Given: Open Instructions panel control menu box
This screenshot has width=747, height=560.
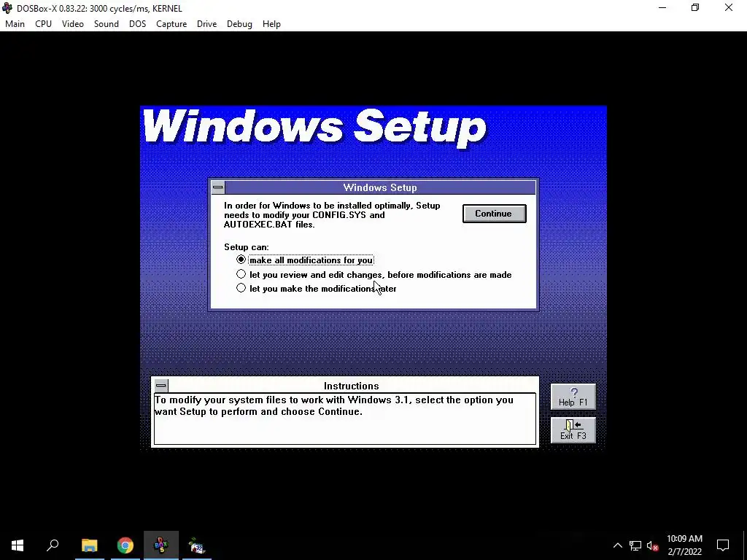Looking at the screenshot, I should click(x=161, y=385).
